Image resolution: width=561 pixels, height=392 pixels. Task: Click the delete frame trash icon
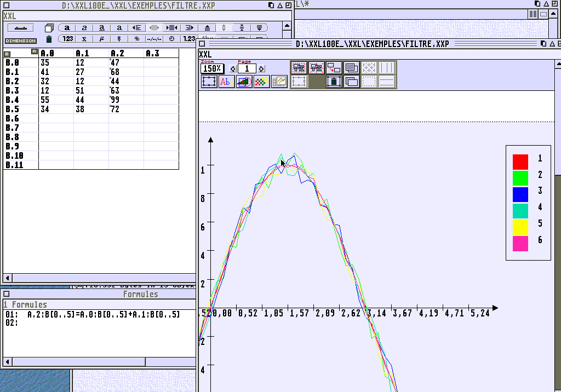click(x=334, y=82)
